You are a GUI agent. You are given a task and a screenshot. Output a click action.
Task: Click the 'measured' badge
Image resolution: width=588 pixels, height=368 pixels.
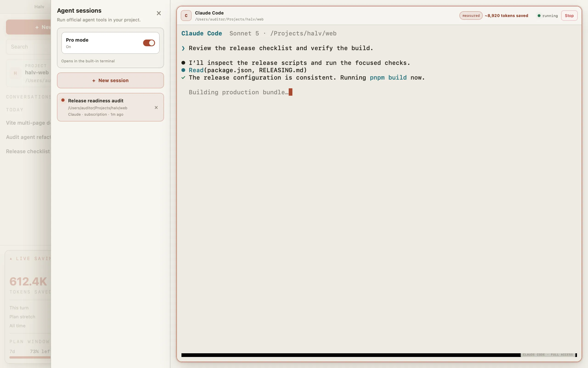[x=471, y=16]
